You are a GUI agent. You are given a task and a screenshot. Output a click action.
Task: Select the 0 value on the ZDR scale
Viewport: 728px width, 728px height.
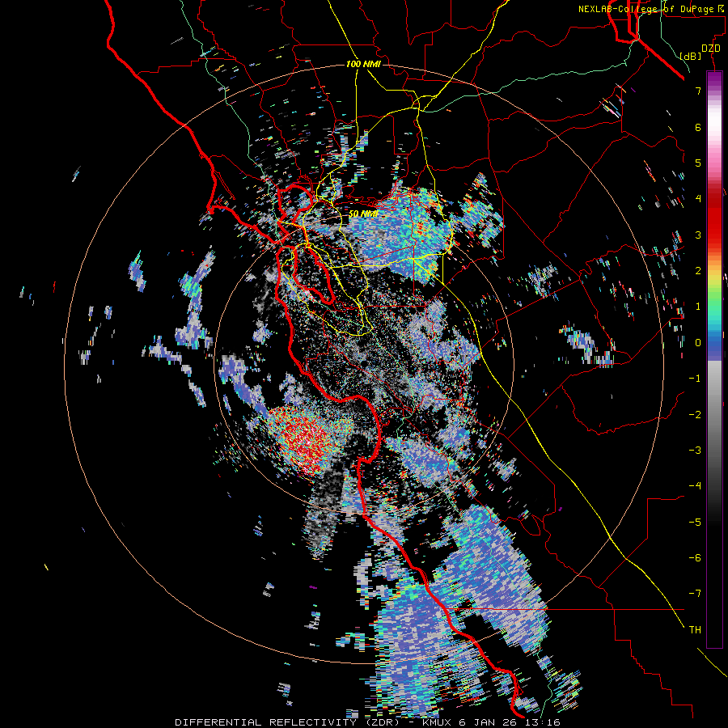pyautogui.click(x=698, y=343)
